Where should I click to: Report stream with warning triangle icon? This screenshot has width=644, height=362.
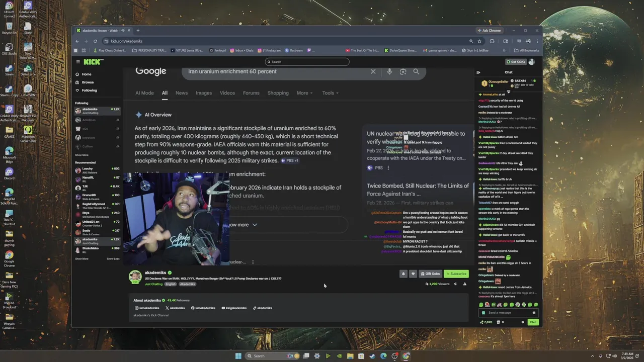465,284
